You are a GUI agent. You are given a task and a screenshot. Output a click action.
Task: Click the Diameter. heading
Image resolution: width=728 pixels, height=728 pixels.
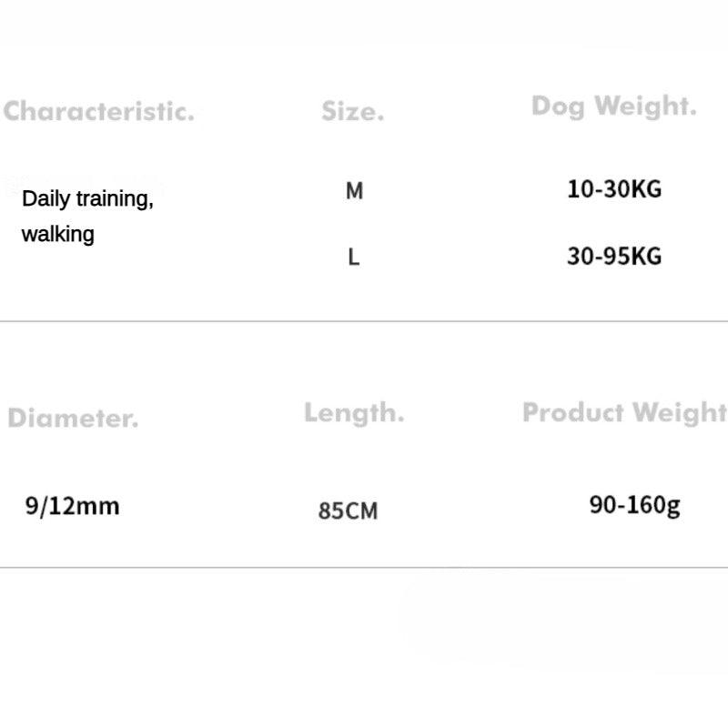73,419
